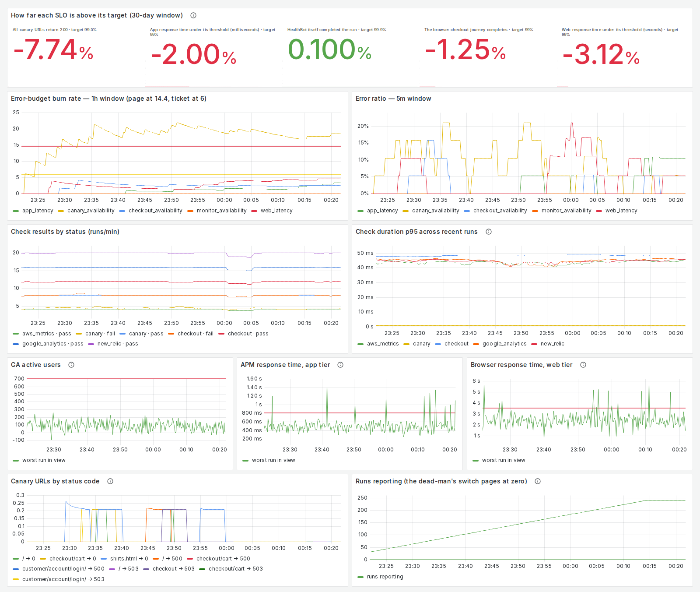
Task: Select google_analytics in Check duration legend
Action: click(x=504, y=344)
